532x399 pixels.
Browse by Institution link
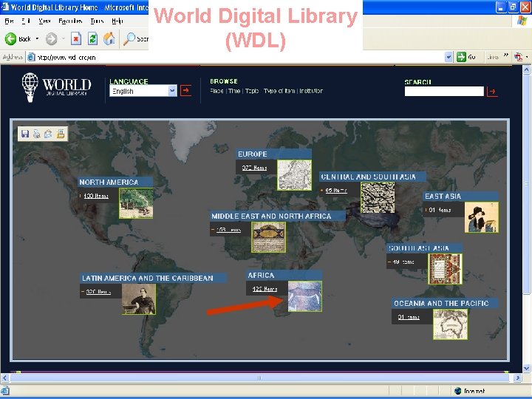tap(311, 91)
